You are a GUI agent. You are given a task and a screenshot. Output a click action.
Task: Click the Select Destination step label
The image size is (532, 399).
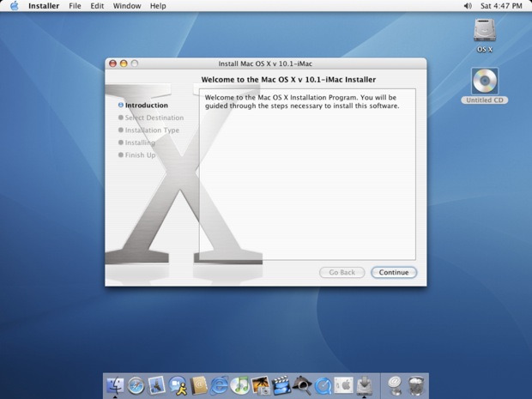154,118
